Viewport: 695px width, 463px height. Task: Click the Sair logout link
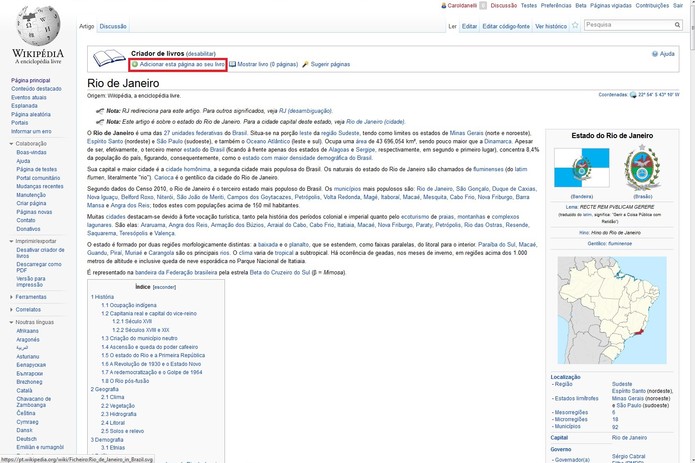coord(678,5)
